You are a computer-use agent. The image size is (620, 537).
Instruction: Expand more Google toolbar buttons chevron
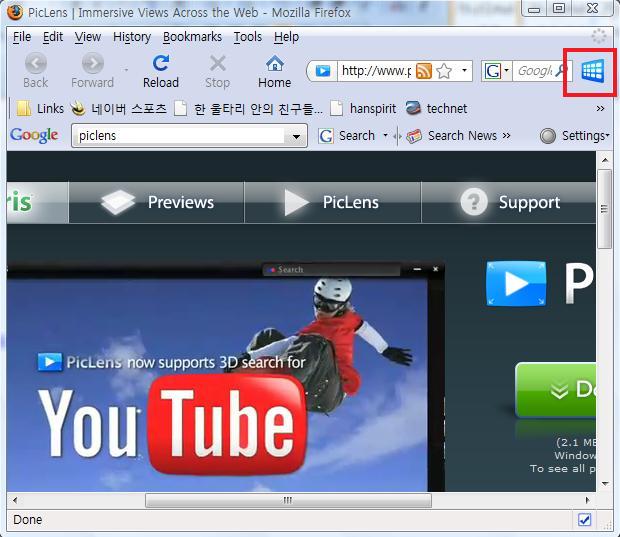(506, 136)
